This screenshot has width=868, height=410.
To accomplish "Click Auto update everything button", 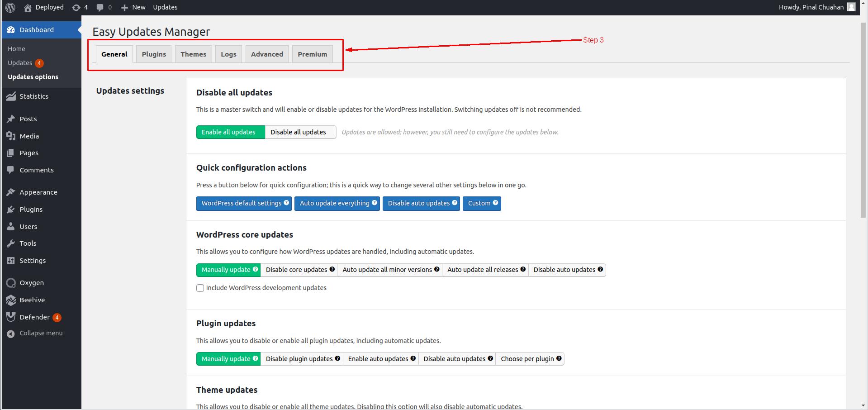I will [337, 203].
